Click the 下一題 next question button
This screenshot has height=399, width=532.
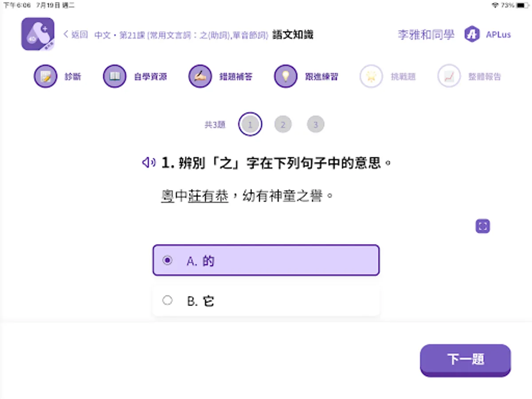pos(465,360)
